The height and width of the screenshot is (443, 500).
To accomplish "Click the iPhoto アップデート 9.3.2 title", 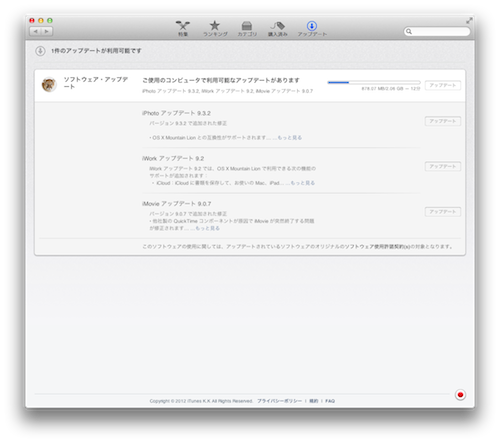I will click(x=176, y=113).
